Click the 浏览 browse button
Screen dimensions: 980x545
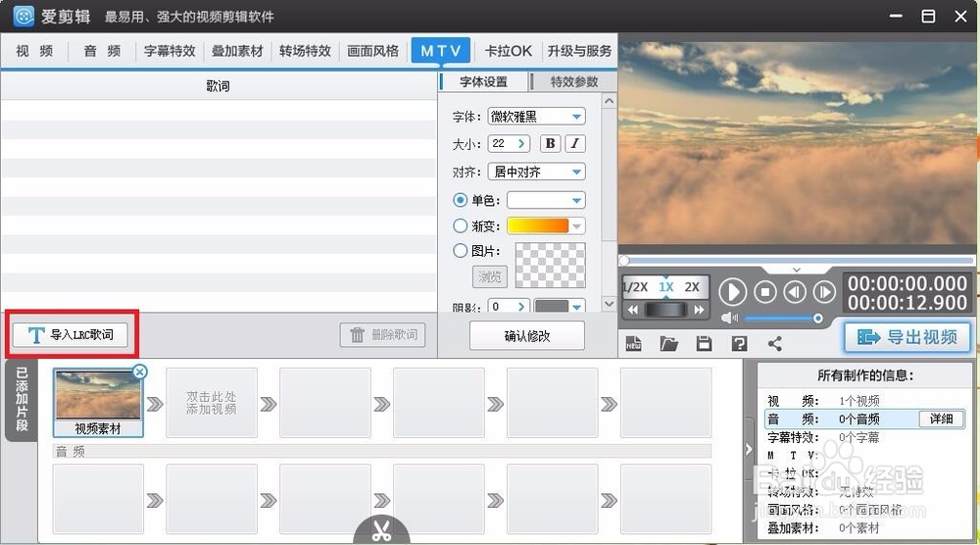[489, 276]
